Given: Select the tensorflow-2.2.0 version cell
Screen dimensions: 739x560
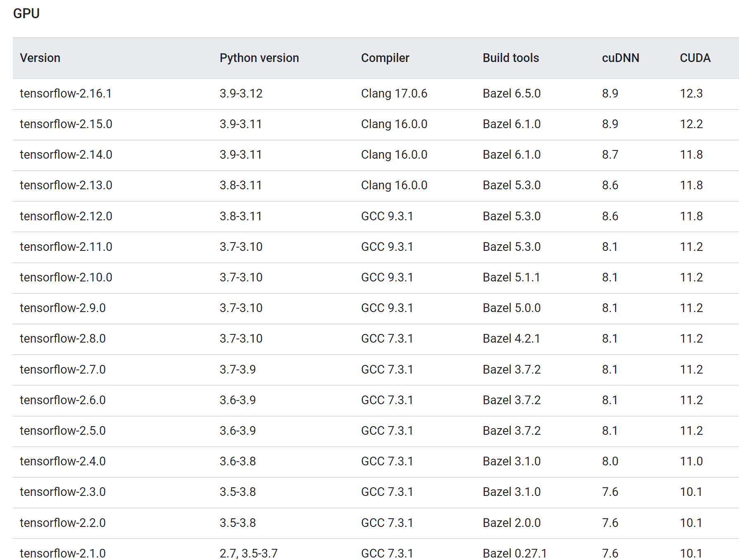Looking at the screenshot, I should pos(62,523).
